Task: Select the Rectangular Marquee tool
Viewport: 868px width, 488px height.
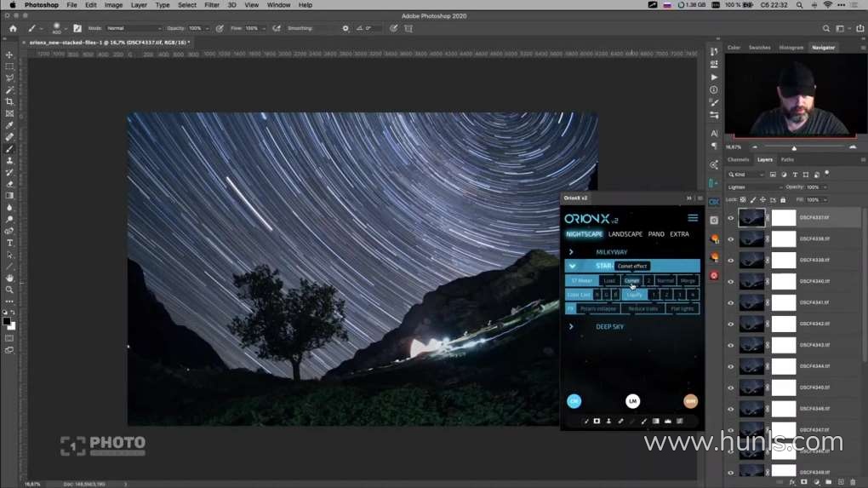Action: tap(9, 66)
